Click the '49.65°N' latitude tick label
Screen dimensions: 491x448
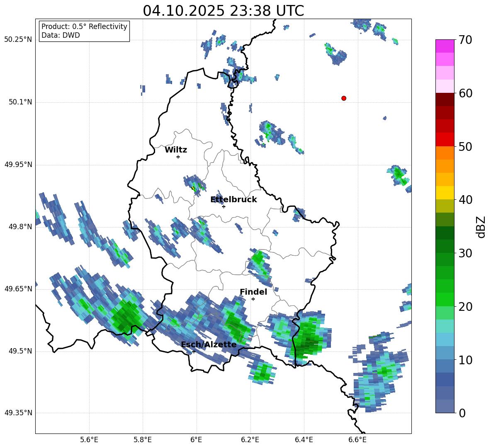(18, 288)
